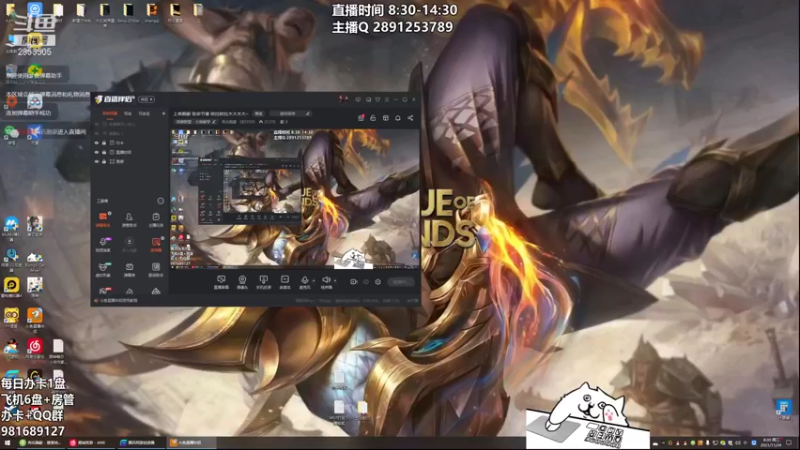Open the Windows Start button

tap(7, 443)
